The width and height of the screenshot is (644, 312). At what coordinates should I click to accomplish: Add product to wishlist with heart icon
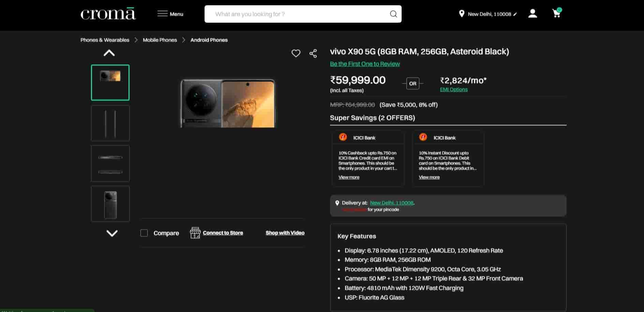tap(296, 53)
